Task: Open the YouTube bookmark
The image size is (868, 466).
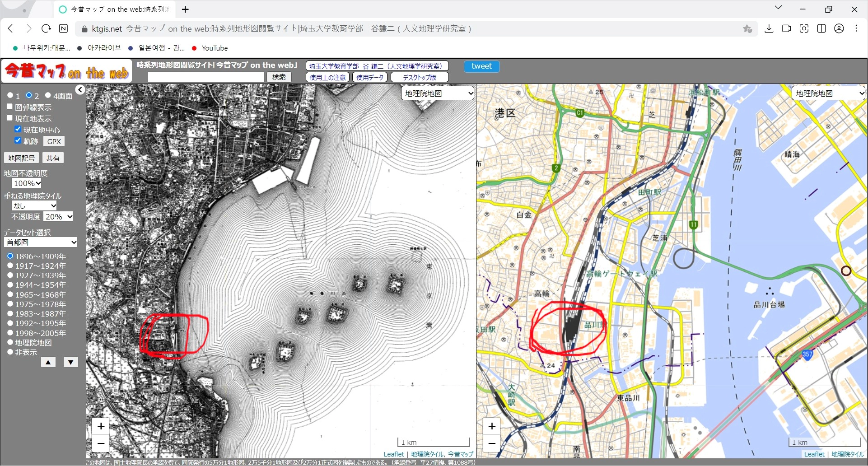Action: (x=210, y=48)
